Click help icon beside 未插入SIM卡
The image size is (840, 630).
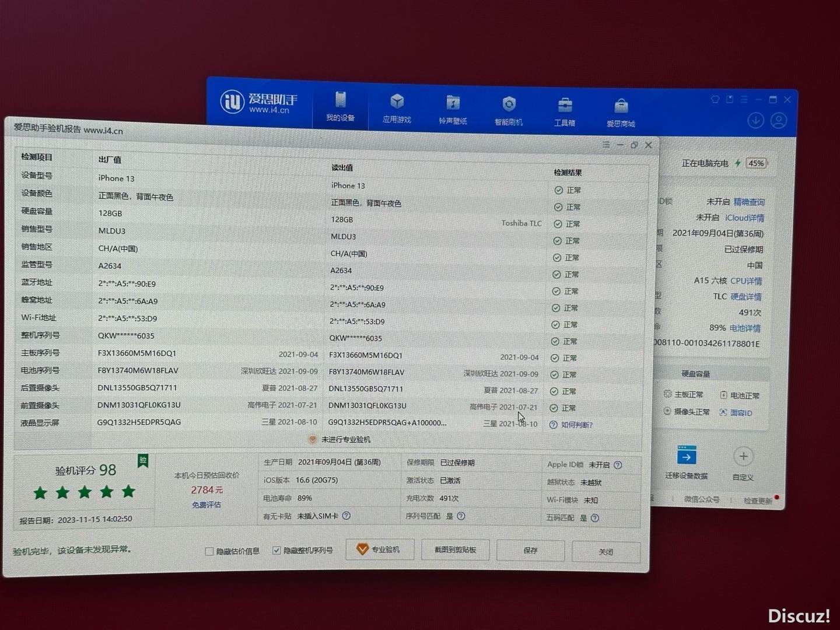click(346, 516)
